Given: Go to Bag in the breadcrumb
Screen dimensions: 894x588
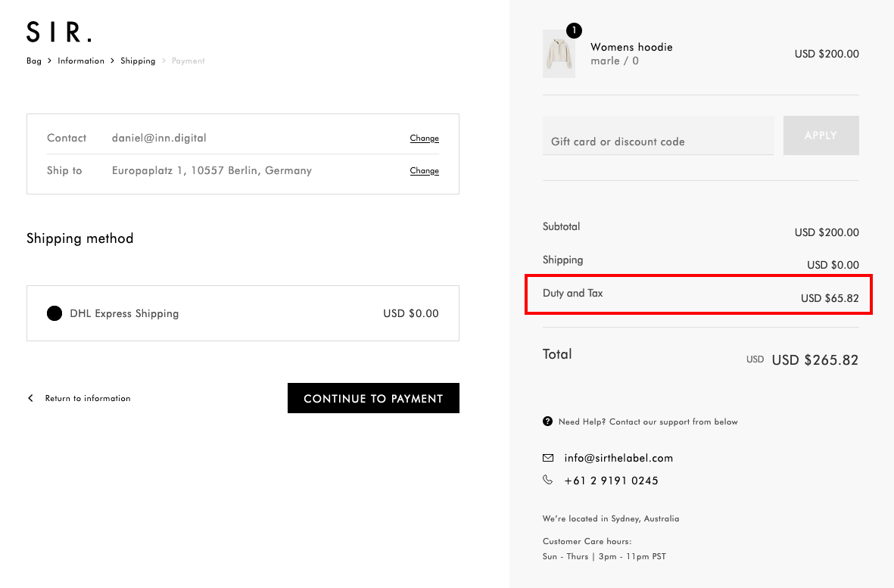Looking at the screenshot, I should pos(34,61).
